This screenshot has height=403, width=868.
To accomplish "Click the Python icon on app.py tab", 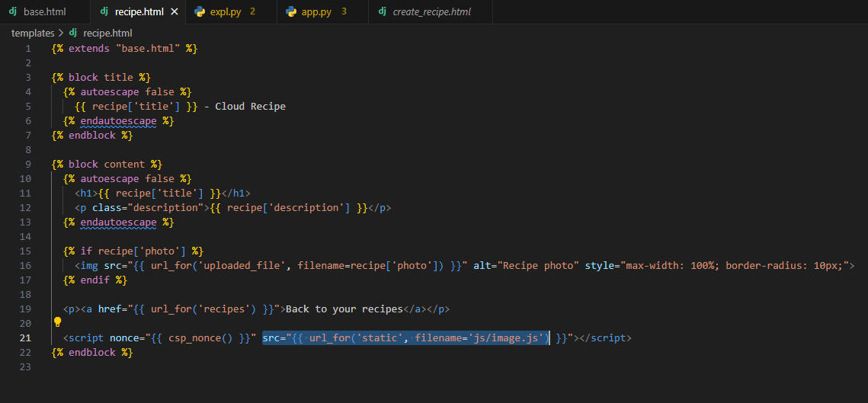I will click(x=291, y=12).
